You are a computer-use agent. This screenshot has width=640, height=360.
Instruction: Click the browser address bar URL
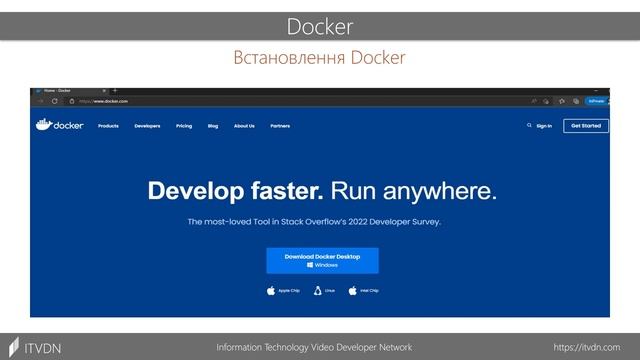[104, 101]
